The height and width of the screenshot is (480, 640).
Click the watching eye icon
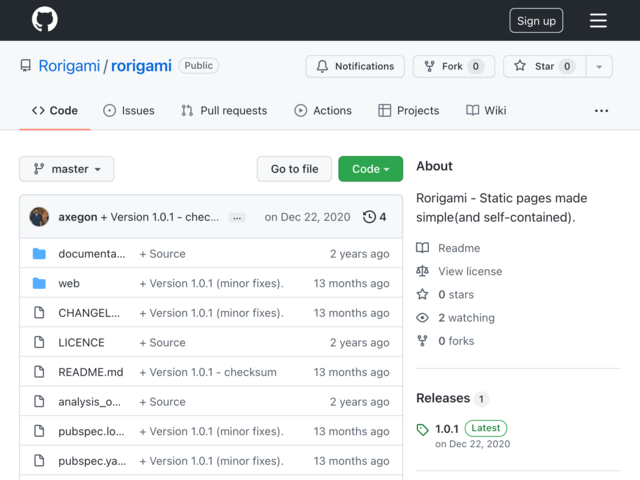(422, 318)
